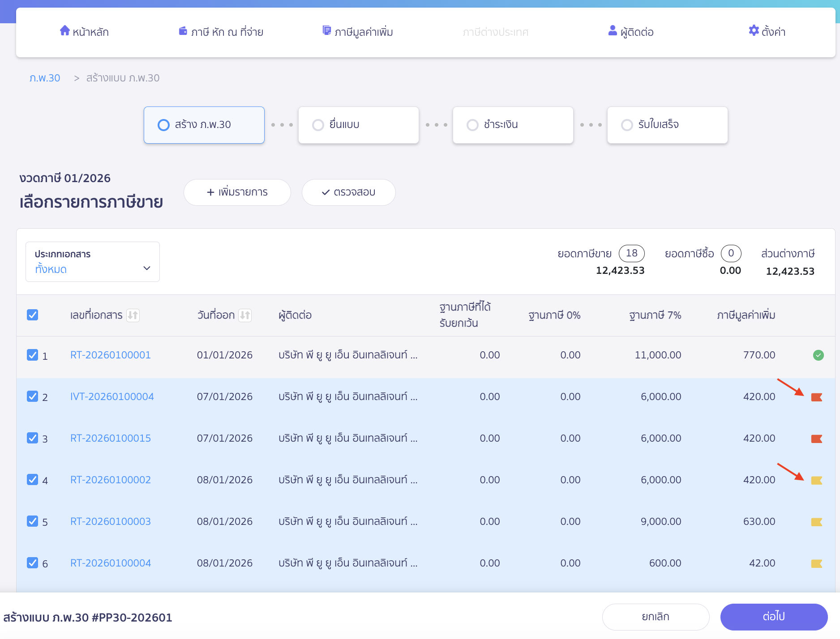Open the ประเภทเอกสาร document type dropdown
This screenshot has width=840, height=639.
coord(93,262)
